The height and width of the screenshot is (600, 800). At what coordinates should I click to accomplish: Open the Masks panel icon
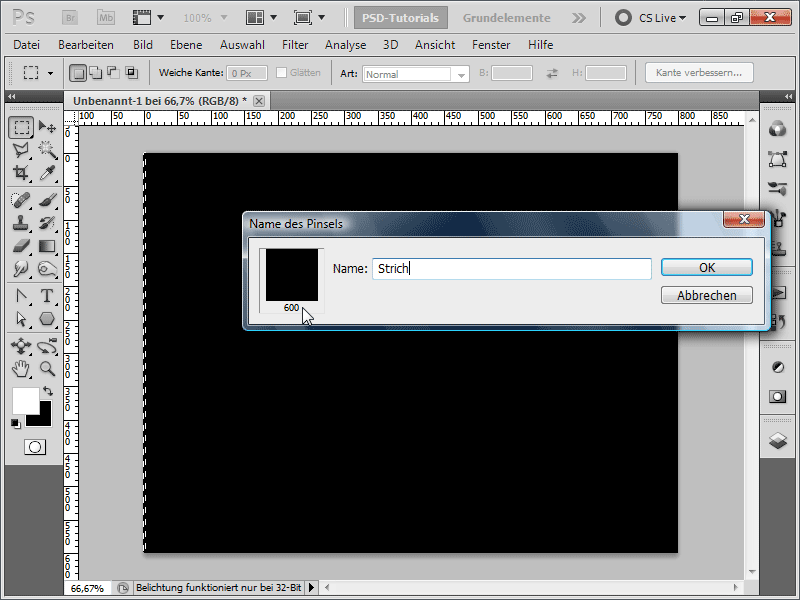(x=778, y=396)
